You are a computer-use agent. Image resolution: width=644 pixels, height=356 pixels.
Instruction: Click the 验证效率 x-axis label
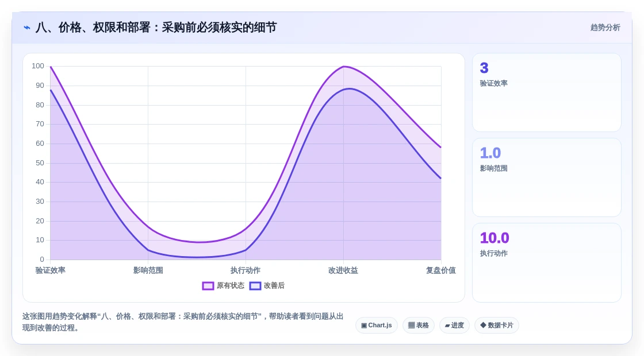51,270
